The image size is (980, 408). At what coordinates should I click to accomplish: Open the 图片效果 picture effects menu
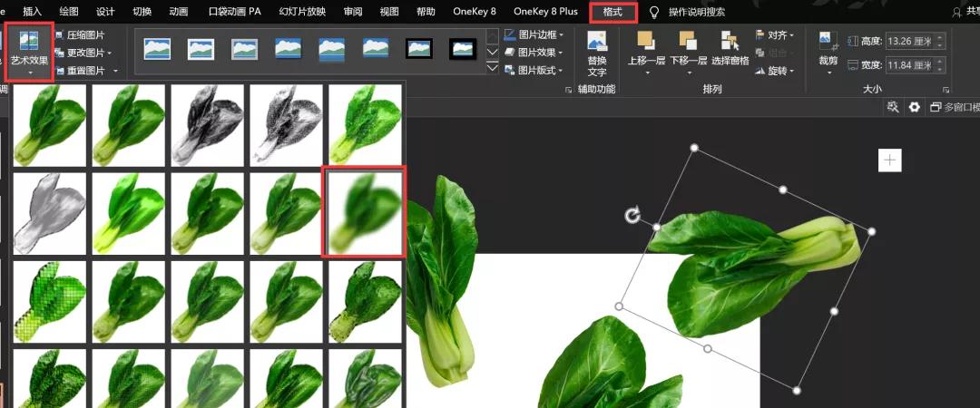[534, 53]
